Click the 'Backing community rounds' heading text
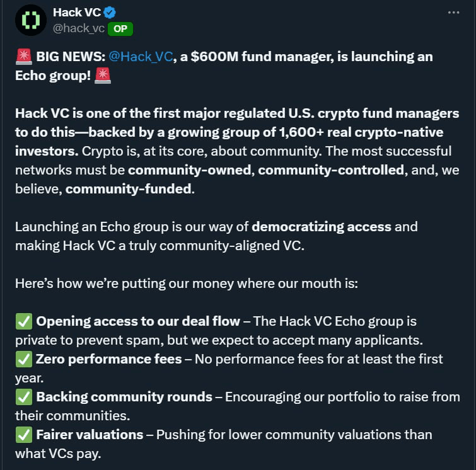 point(124,397)
